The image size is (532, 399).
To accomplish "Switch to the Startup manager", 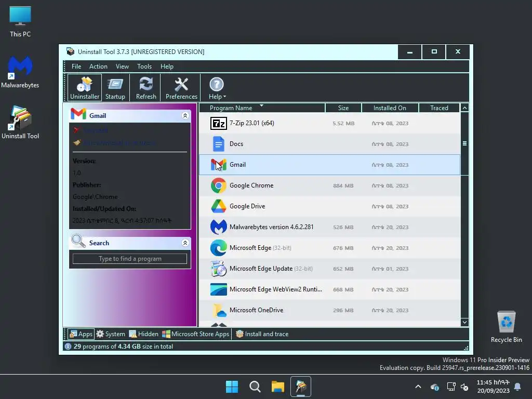I will [115, 87].
